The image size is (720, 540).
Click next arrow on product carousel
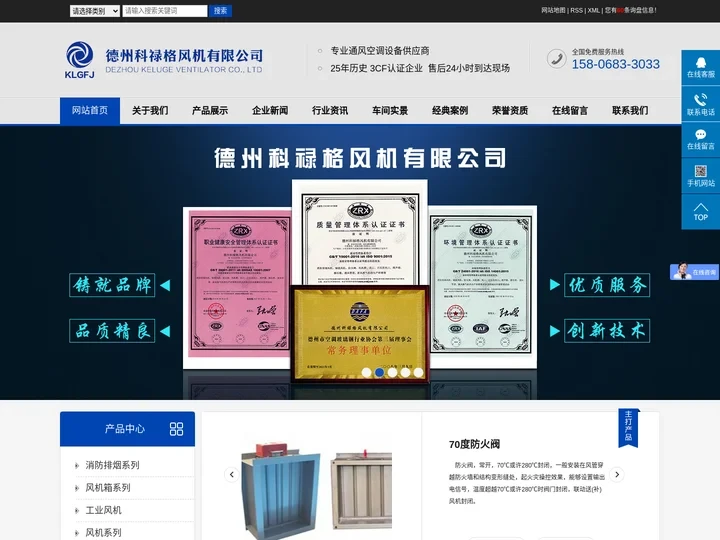pyautogui.click(x=617, y=474)
